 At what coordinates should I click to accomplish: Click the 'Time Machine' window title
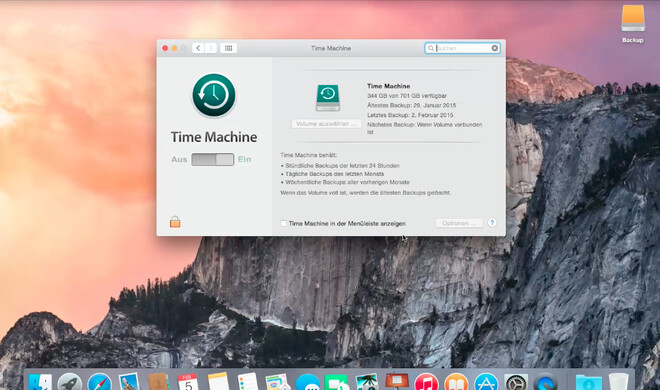click(331, 48)
